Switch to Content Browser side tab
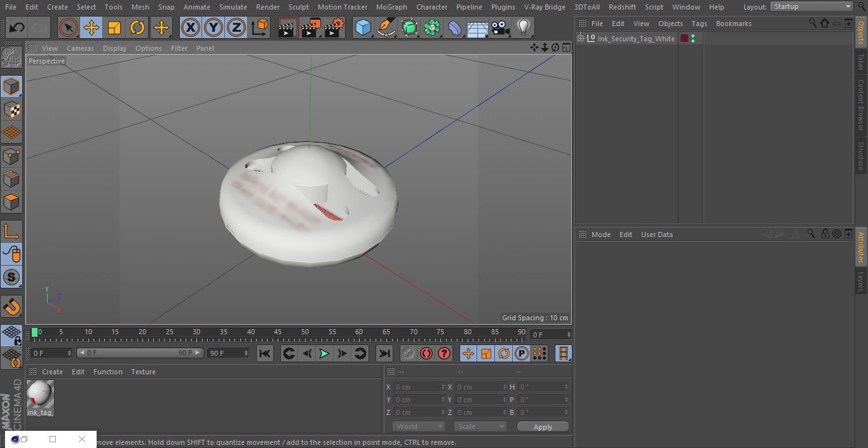 (861, 105)
